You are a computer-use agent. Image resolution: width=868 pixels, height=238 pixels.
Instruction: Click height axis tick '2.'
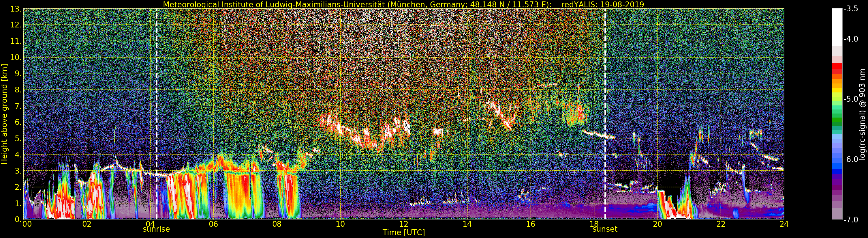coord(18,187)
